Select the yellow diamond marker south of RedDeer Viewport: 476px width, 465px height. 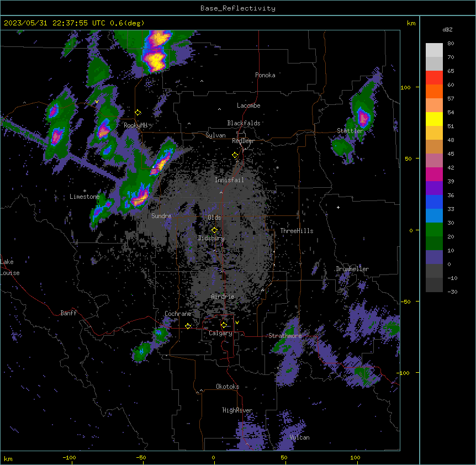click(x=235, y=155)
